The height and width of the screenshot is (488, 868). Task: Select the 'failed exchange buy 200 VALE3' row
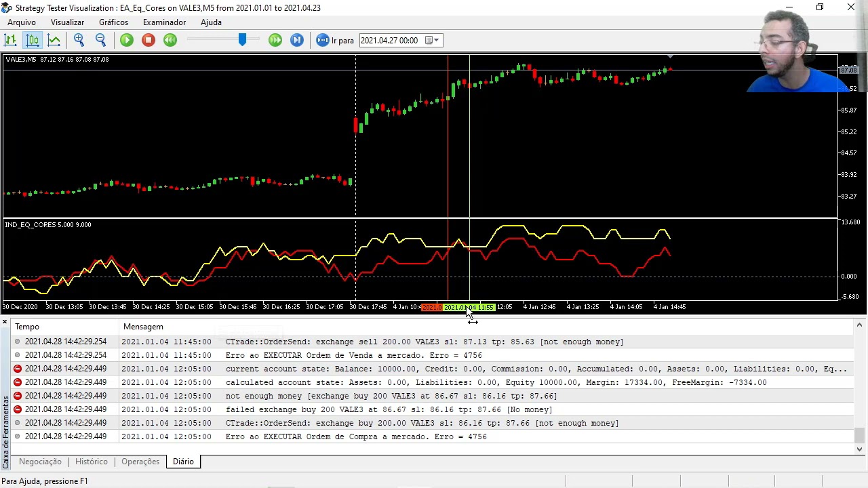click(433, 409)
